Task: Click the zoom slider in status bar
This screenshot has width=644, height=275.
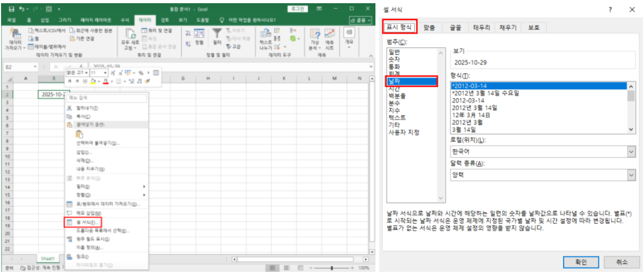Action: 332,268
